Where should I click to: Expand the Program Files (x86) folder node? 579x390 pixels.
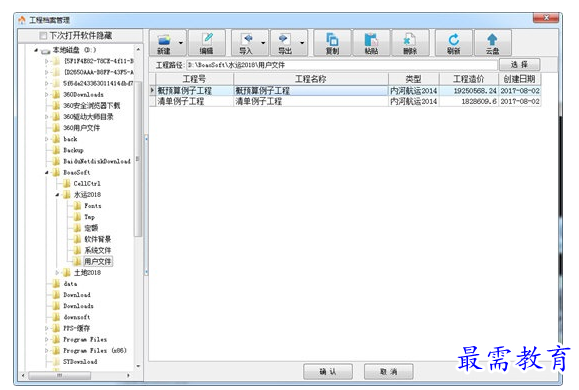click(47, 350)
